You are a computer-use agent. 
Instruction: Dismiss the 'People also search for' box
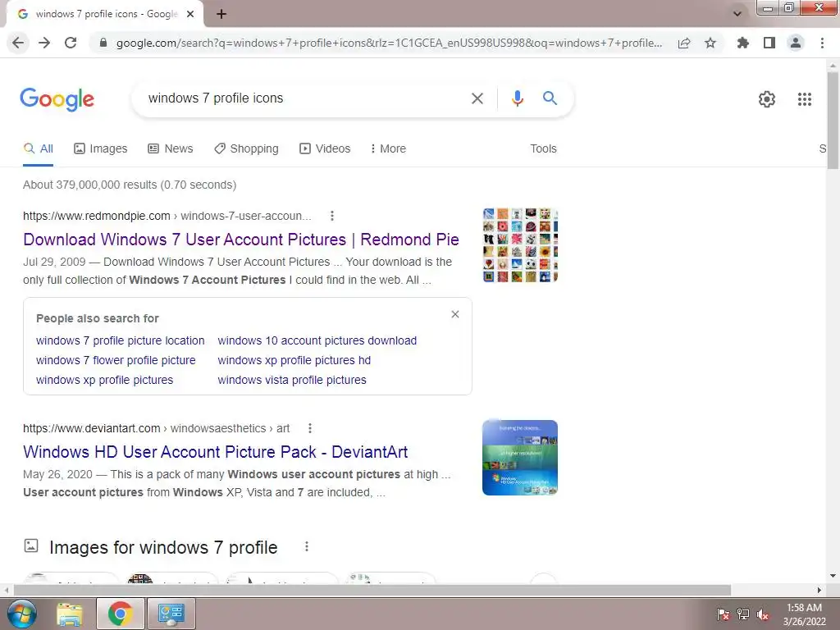click(x=454, y=314)
